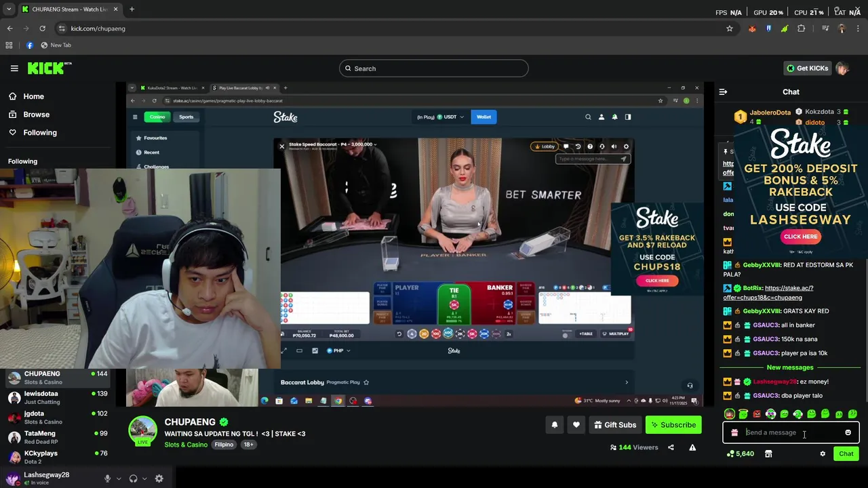Open Browse in Kick sidebar
Viewport: 868px width, 488px height.
click(x=36, y=115)
